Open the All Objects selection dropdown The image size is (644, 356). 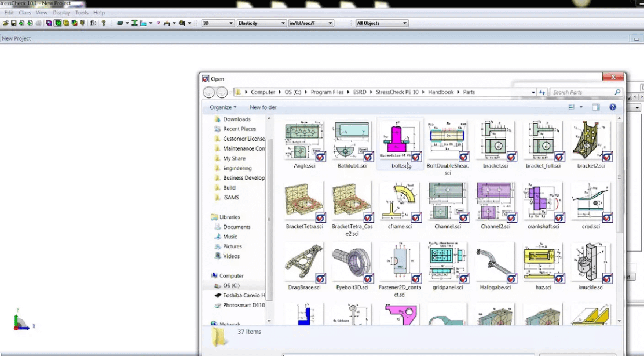(382, 23)
